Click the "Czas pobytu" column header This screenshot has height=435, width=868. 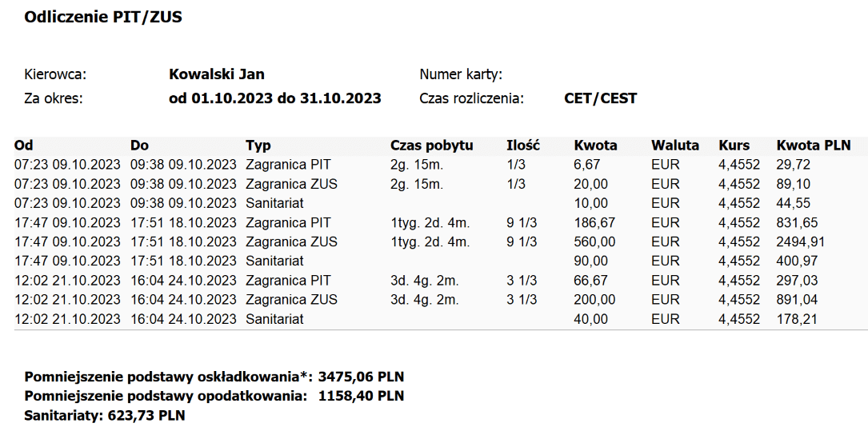(x=432, y=146)
